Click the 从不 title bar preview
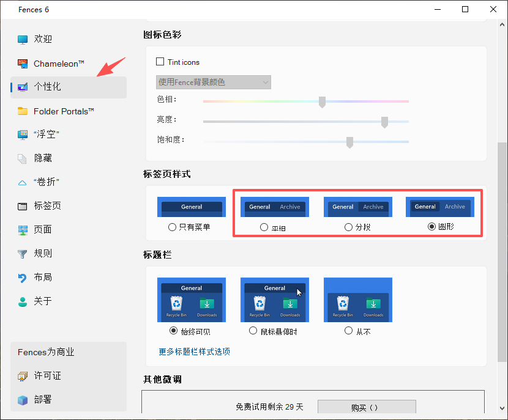Viewport: 508px width, 420px height. pyautogui.click(x=358, y=300)
